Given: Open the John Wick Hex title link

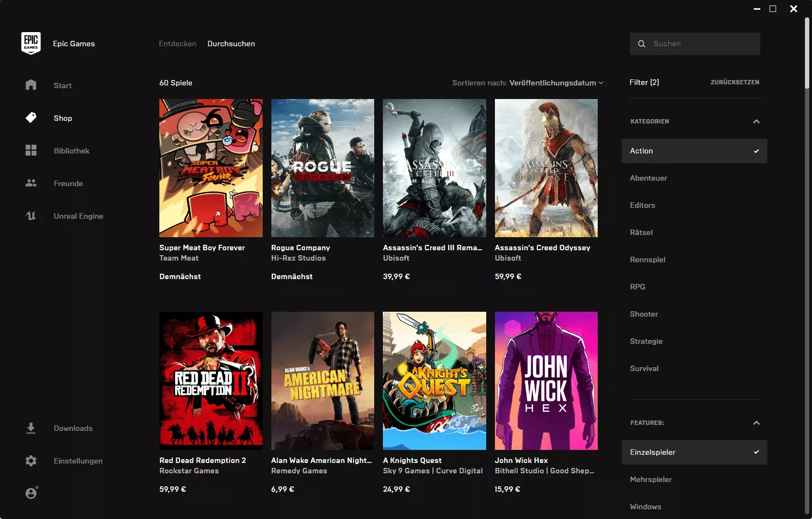Looking at the screenshot, I should pos(521,460).
